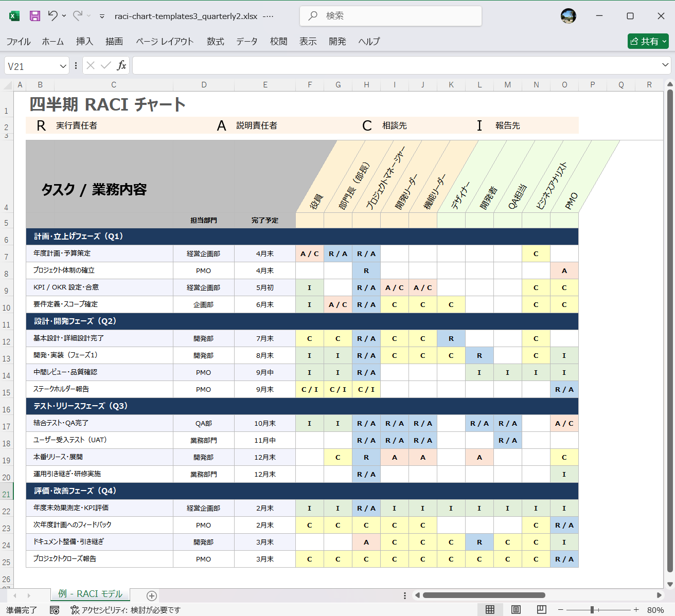Expand the Name Box dropdown arrow
The image size is (675, 616).
pyautogui.click(x=63, y=66)
